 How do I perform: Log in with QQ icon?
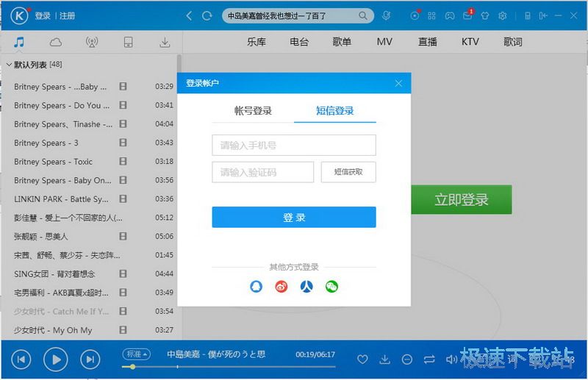[256, 287]
